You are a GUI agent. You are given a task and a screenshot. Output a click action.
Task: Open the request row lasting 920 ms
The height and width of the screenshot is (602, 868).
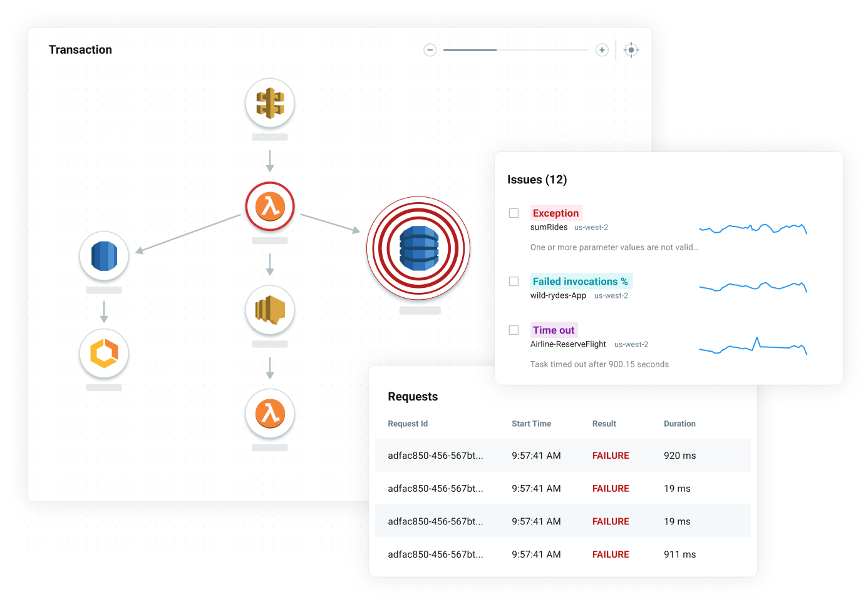point(562,456)
